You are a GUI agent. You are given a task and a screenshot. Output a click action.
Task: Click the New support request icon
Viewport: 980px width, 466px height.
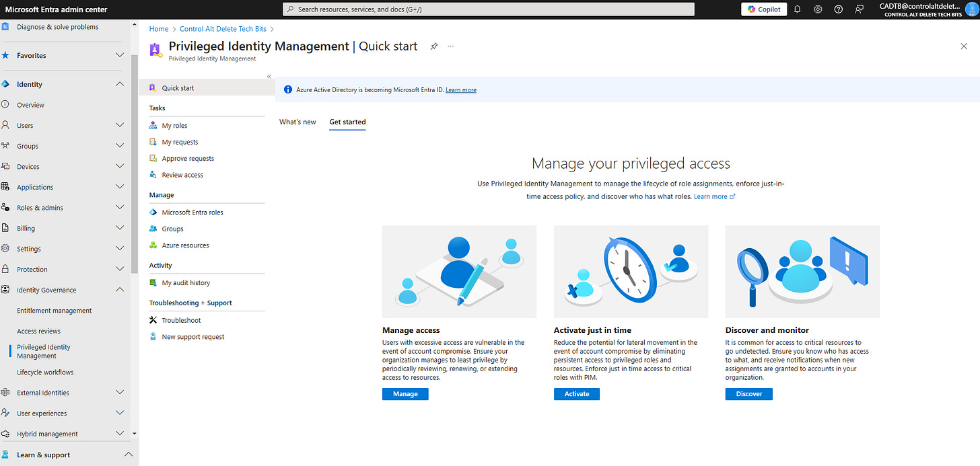click(153, 337)
